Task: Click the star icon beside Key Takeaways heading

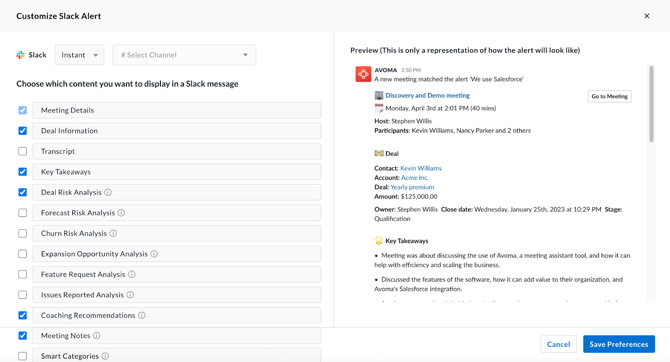Action: click(x=379, y=241)
